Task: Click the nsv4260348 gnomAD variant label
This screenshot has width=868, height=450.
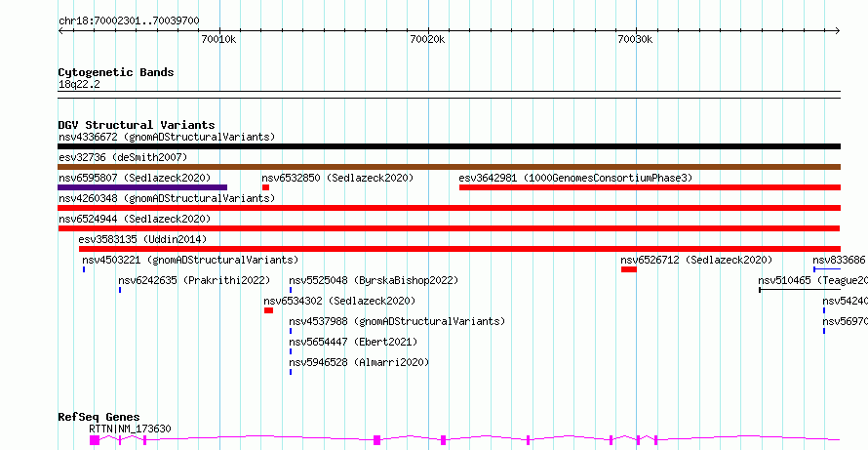Action: point(167,198)
